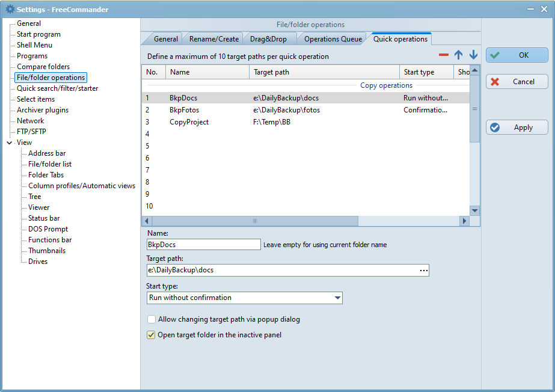
Task: Move selected entry up with arrow icon
Action: [x=458, y=55]
